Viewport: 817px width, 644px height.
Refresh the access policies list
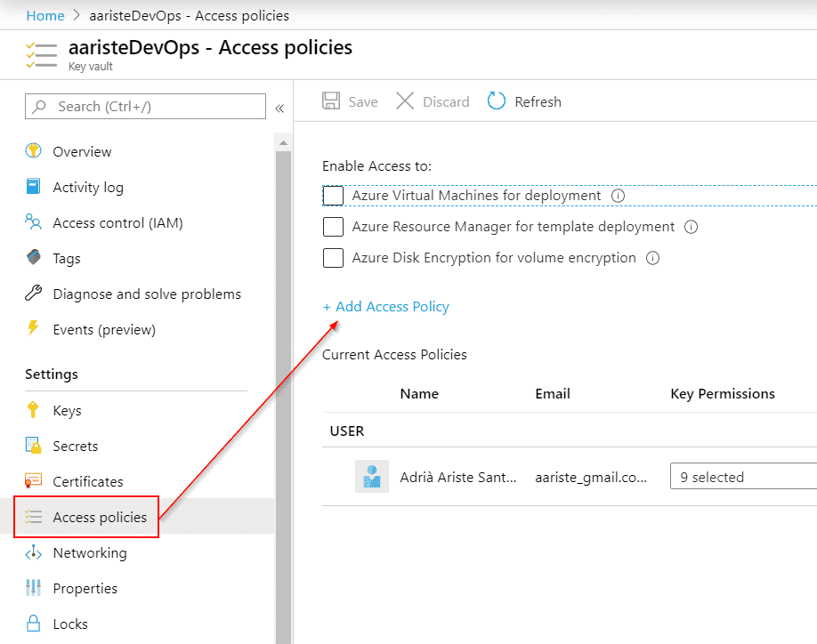pos(524,101)
